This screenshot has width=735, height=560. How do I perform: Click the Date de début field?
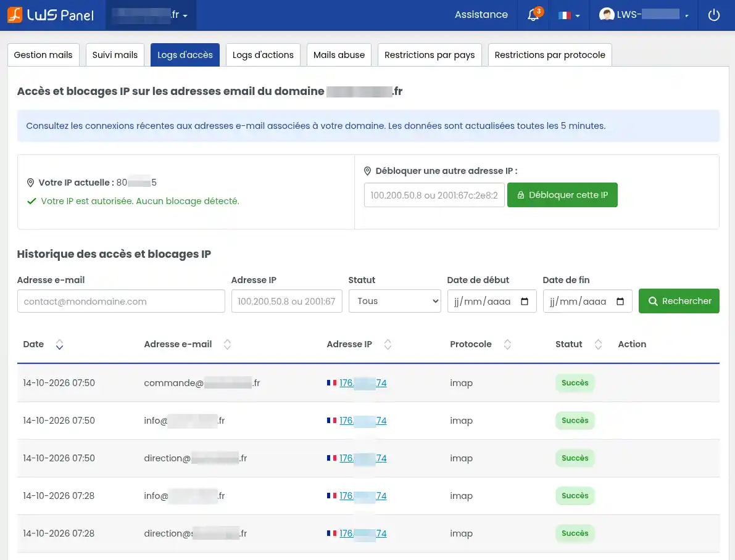tap(492, 301)
